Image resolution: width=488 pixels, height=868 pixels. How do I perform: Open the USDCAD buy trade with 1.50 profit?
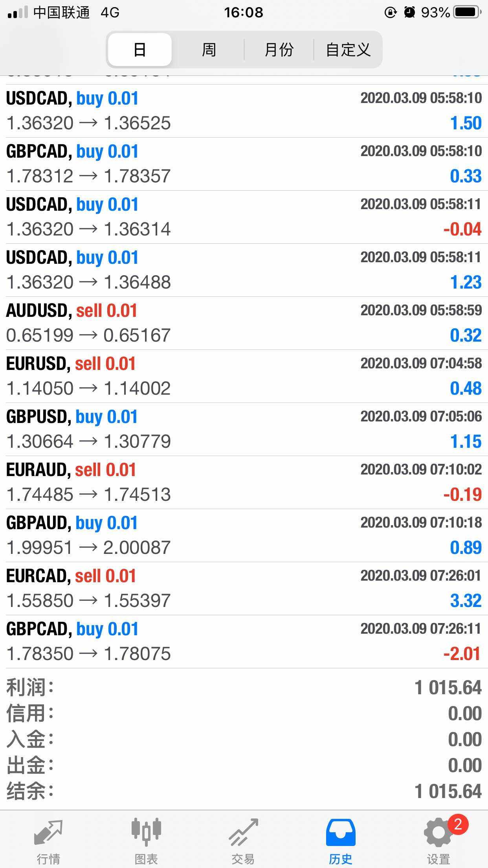(x=244, y=111)
